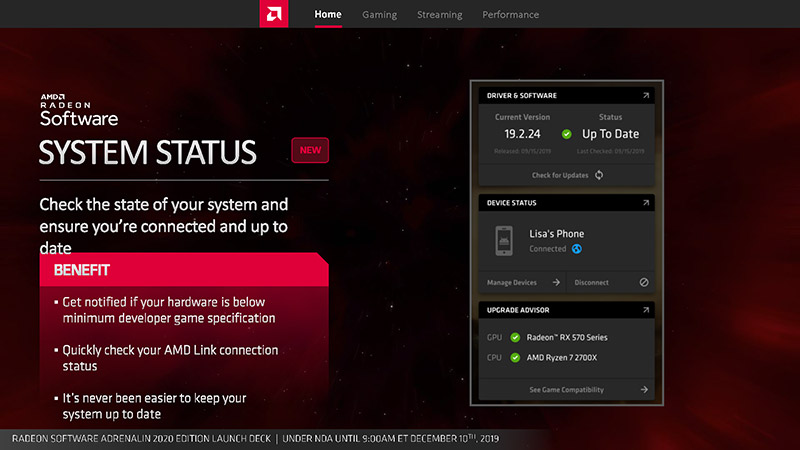Viewport: 800px width, 450px height.
Task: Click the Upgrade Advisor panel title
Action: (x=518, y=310)
